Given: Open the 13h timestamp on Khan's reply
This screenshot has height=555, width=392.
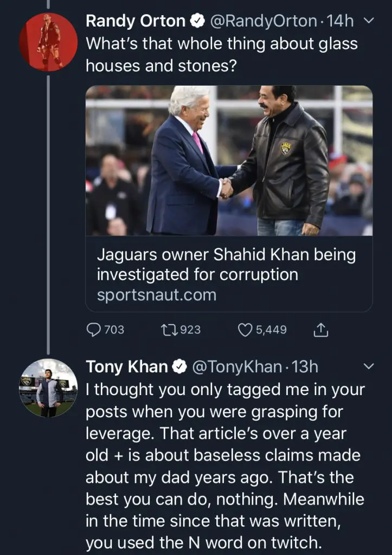Looking at the screenshot, I should click(x=305, y=367).
